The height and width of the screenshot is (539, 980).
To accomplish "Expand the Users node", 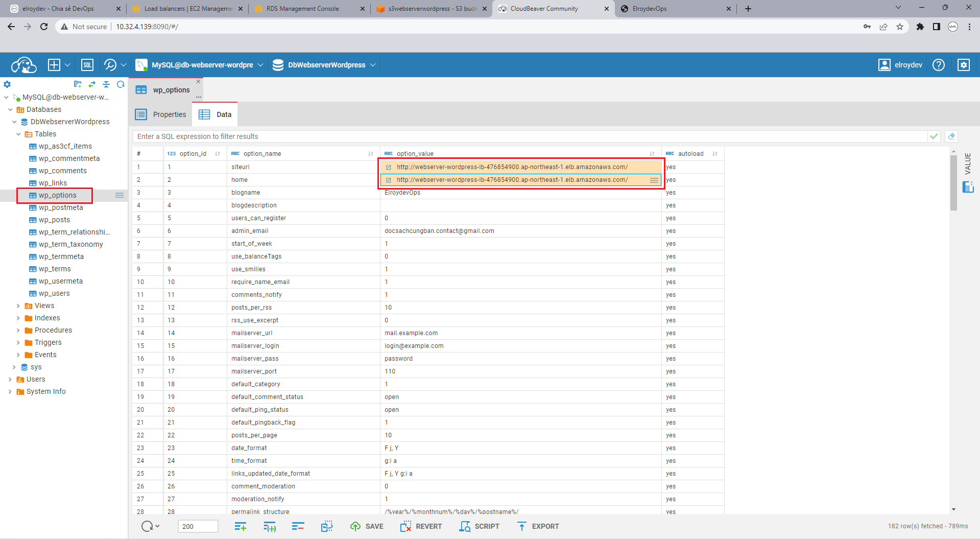I will click(x=10, y=379).
